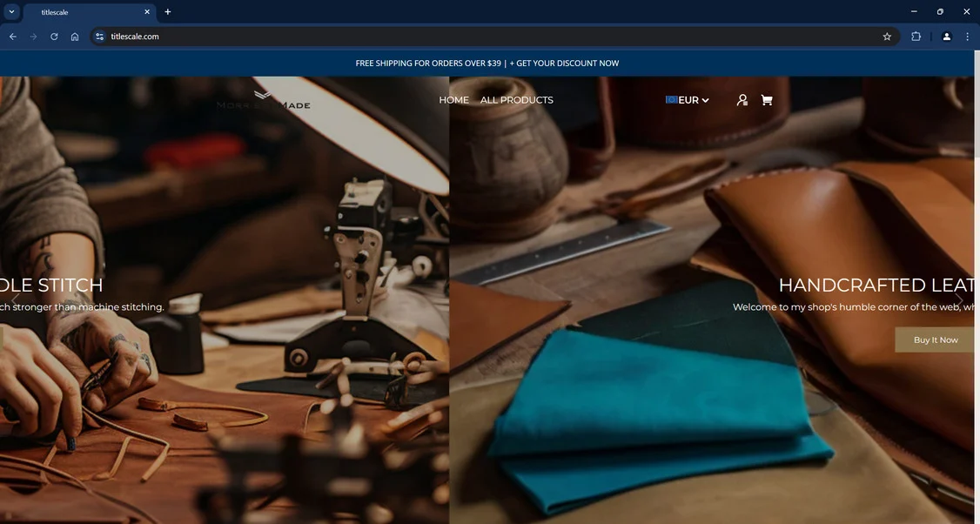Click the browser back arrow

(12, 37)
